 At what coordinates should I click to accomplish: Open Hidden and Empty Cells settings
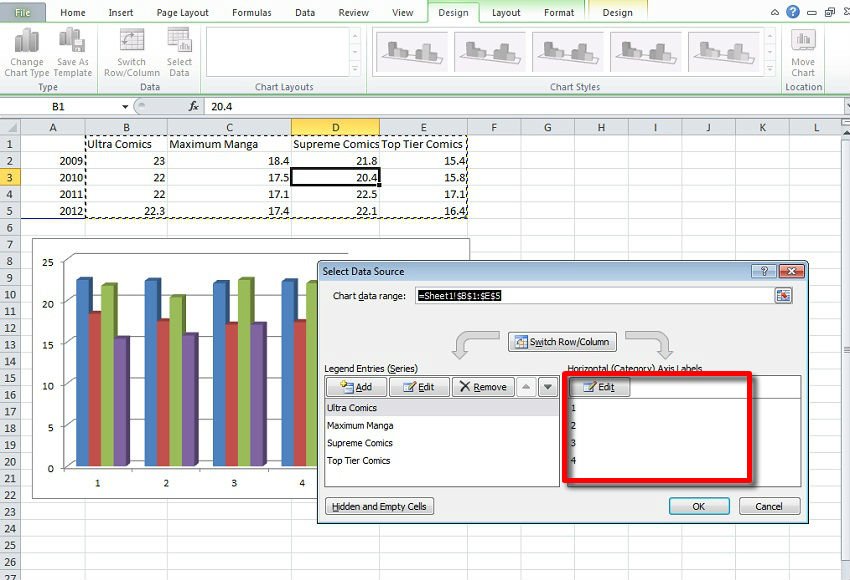click(x=379, y=506)
